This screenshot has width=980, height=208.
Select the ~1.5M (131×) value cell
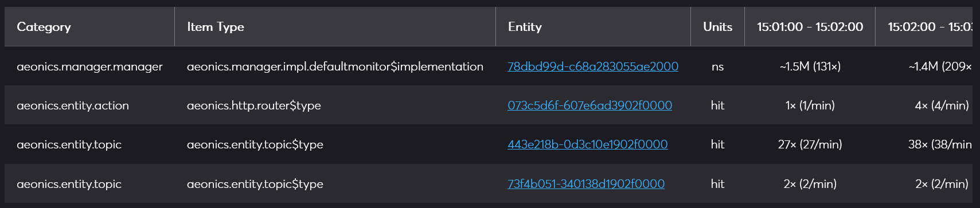[810, 66]
